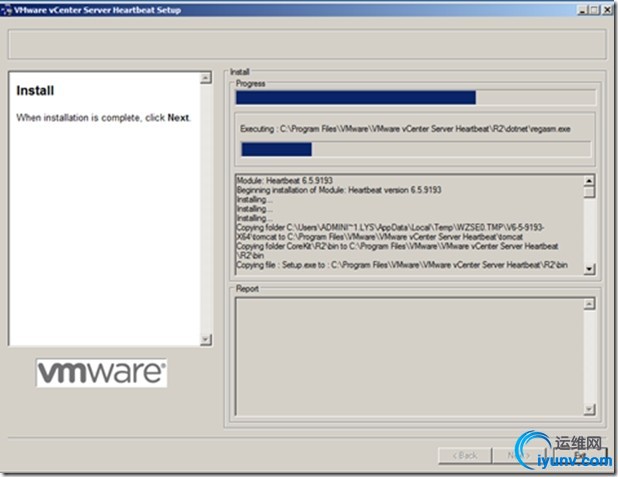Click the Progress group label
618x477 pixels.
pos(251,84)
